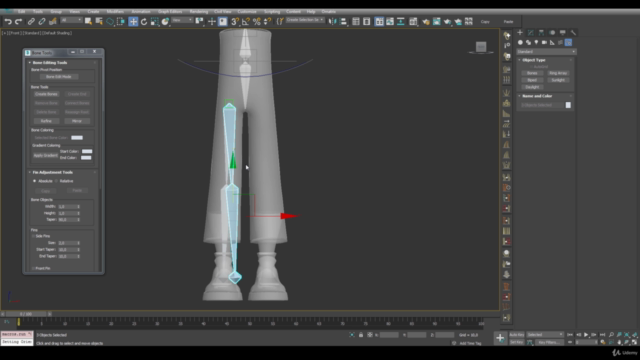Click the Refine button in Bone Tools
640x360 pixels.
[46, 121]
